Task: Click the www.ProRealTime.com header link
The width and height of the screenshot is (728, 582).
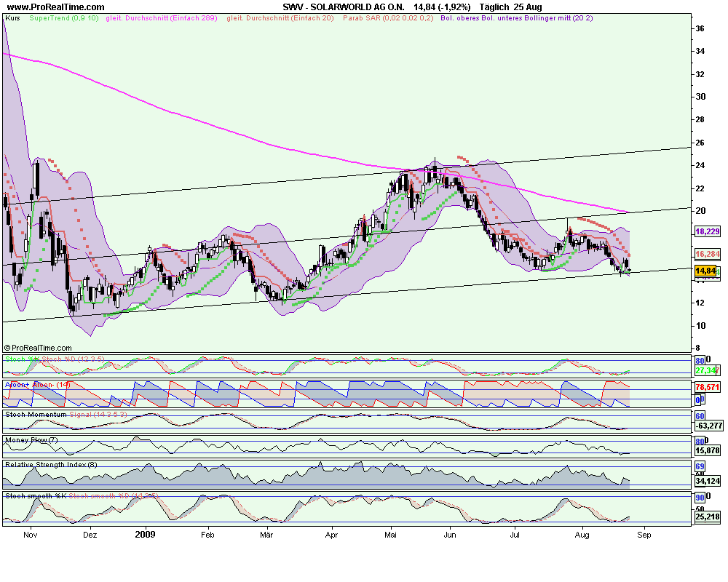Action: (56, 7)
